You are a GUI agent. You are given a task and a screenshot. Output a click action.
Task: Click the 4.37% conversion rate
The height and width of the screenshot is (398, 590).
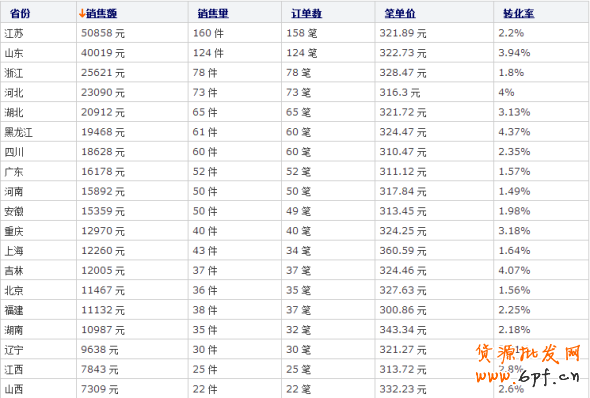click(514, 132)
